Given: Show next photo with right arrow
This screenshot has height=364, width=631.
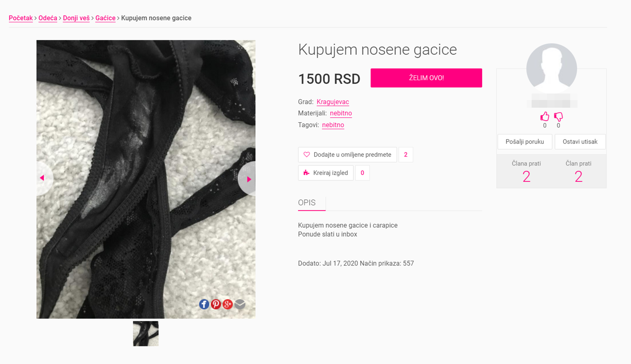Looking at the screenshot, I should tap(247, 179).
